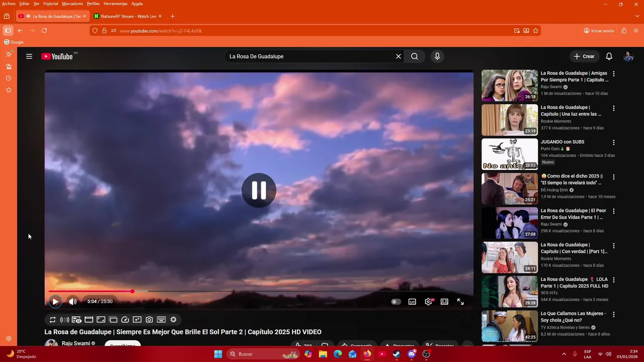644x362 pixels.
Task: Click the Crear button
Action: click(584, 56)
